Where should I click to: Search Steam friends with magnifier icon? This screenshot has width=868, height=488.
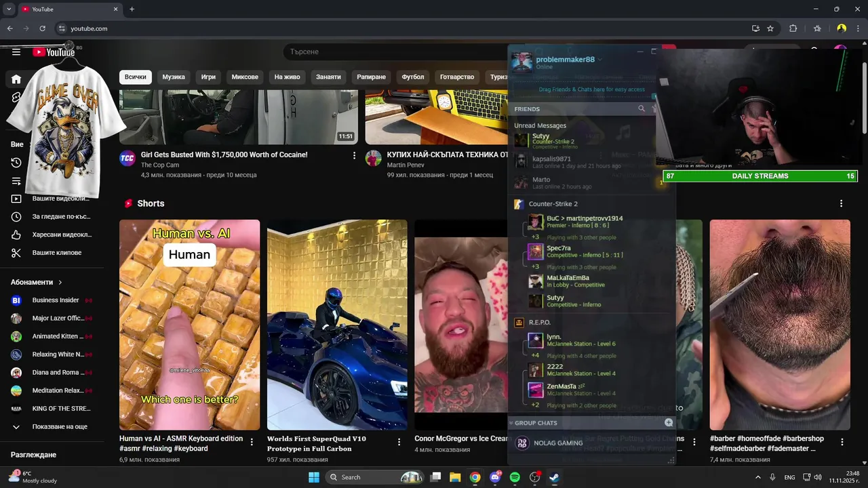642,108
